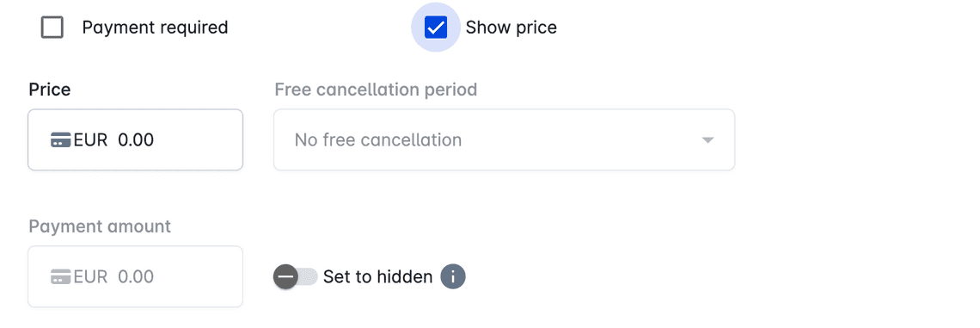Screen dimensions: 980x328
Task: Focus the Payment amount input field
Action: 136,276
